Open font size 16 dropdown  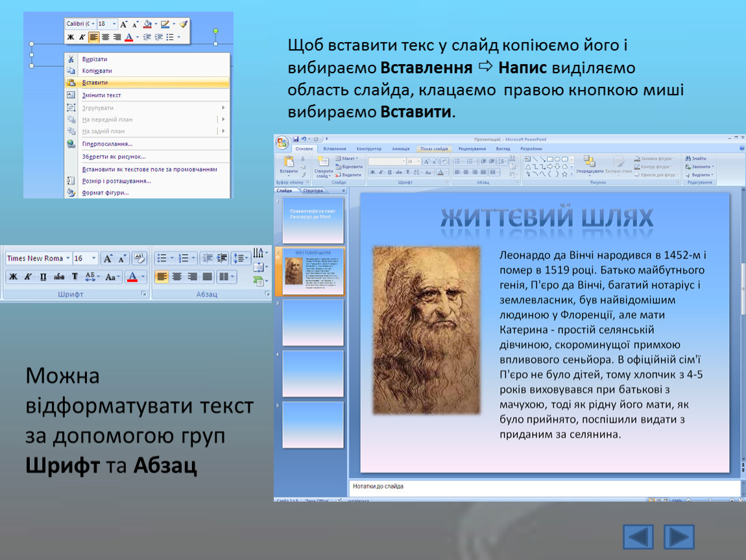93,258
